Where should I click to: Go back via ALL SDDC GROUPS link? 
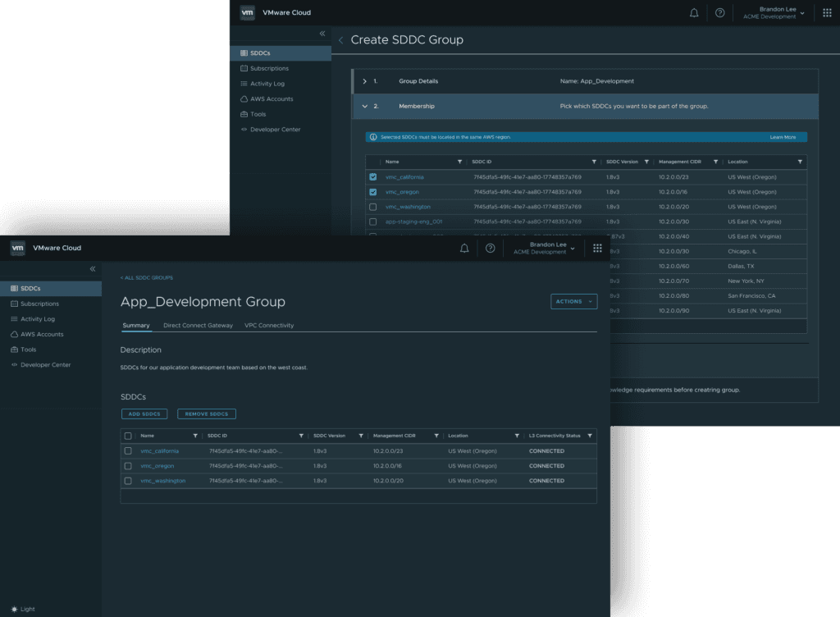click(147, 278)
